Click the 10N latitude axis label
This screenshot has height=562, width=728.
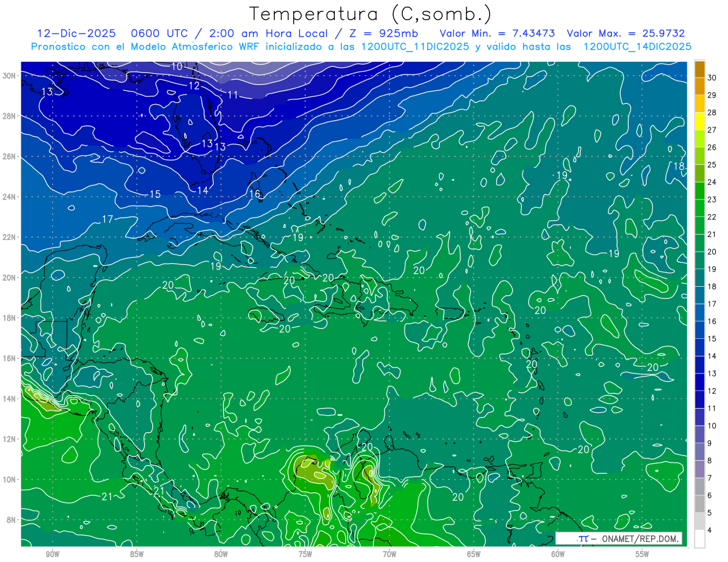(9, 480)
